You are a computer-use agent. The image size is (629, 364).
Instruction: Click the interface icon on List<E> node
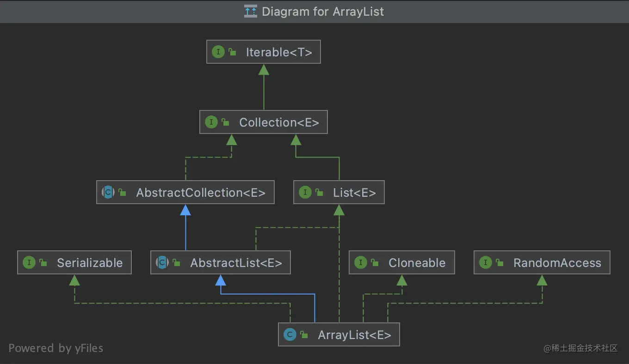tap(305, 192)
